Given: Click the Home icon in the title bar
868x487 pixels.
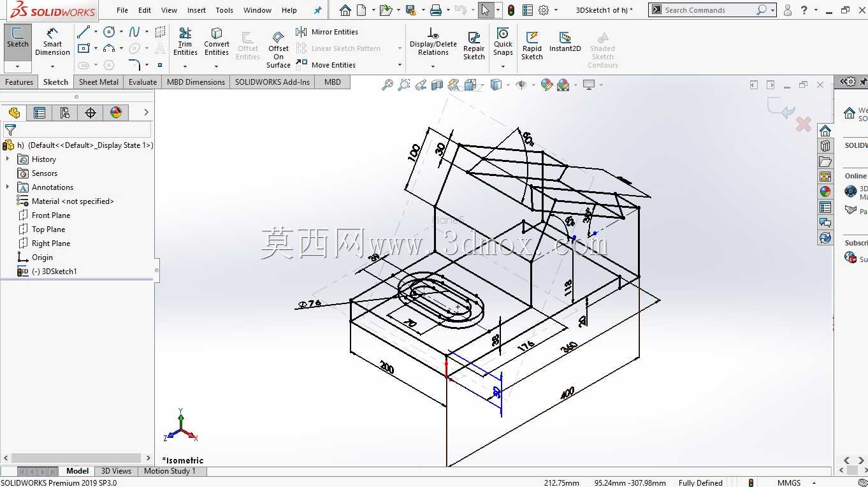Looking at the screenshot, I should tap(345, 10).
